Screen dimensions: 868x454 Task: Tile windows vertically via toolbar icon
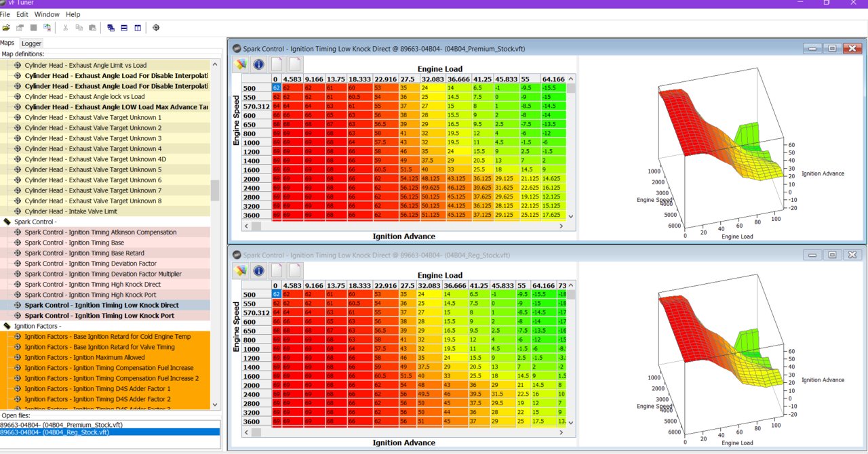[x=138, y=28]
